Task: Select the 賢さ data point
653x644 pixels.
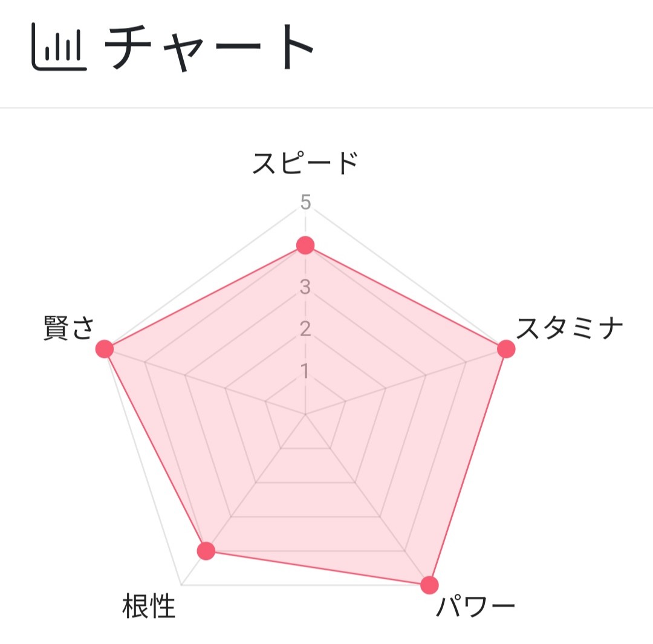Action: pyautogui.click(x=105, y=349)
